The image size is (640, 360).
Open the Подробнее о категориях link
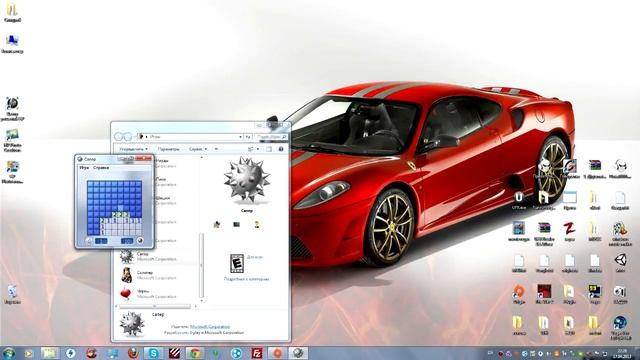point(247,279)
